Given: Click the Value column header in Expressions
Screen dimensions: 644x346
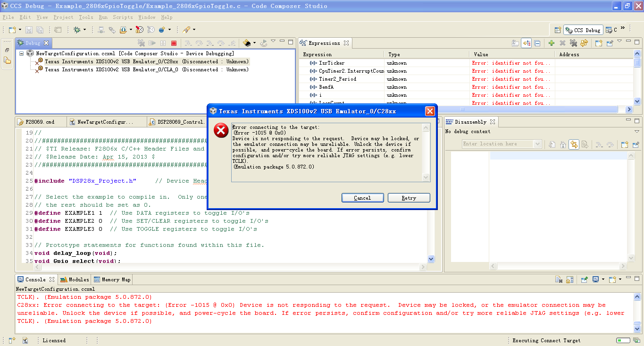Looking at the screenshot, I should coord(512,54).
